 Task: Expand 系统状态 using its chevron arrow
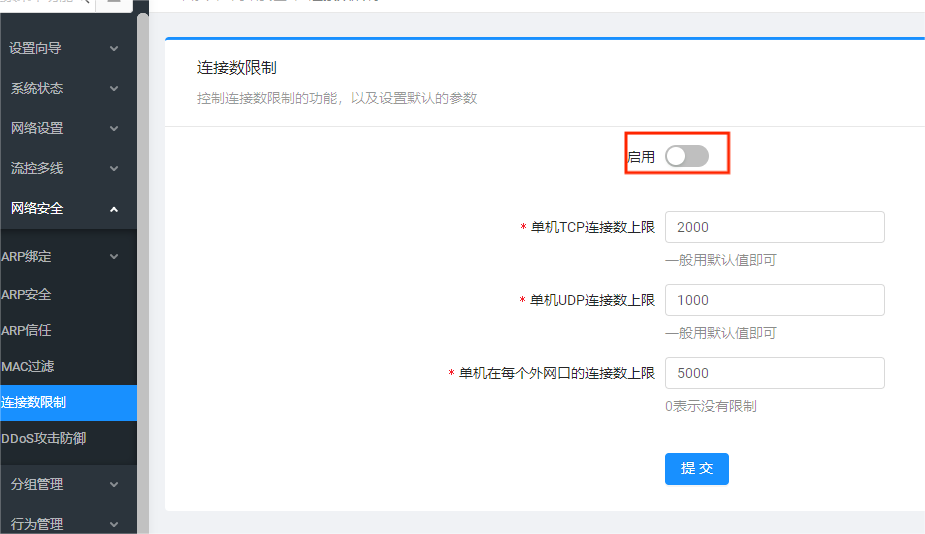(114, 88)
